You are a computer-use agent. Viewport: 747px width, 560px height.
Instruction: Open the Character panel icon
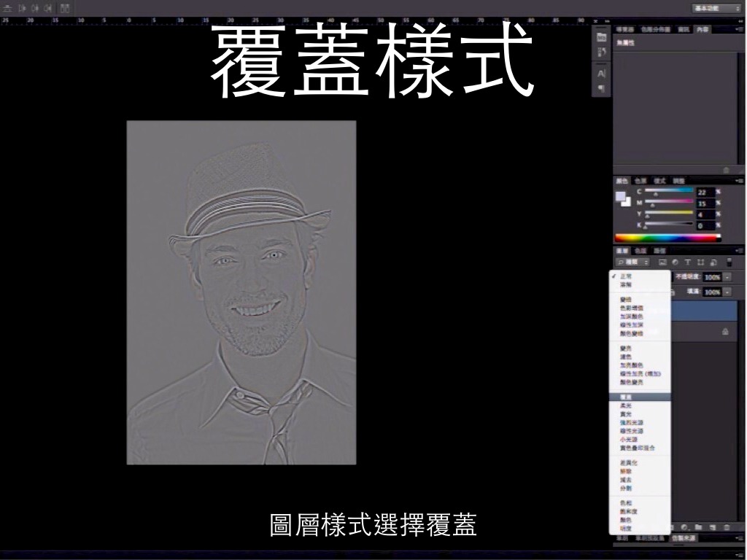point(602,74)
